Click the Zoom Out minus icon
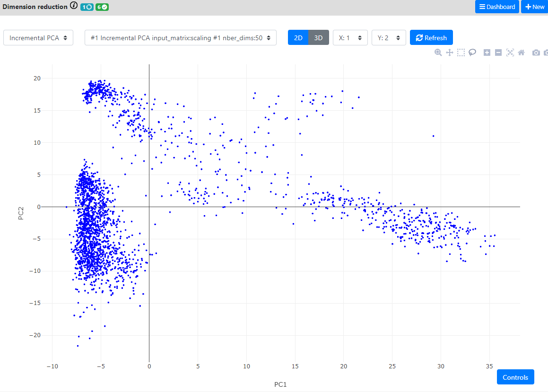Image resolution: width=548 pixels, height=392 pixels. 498,52
